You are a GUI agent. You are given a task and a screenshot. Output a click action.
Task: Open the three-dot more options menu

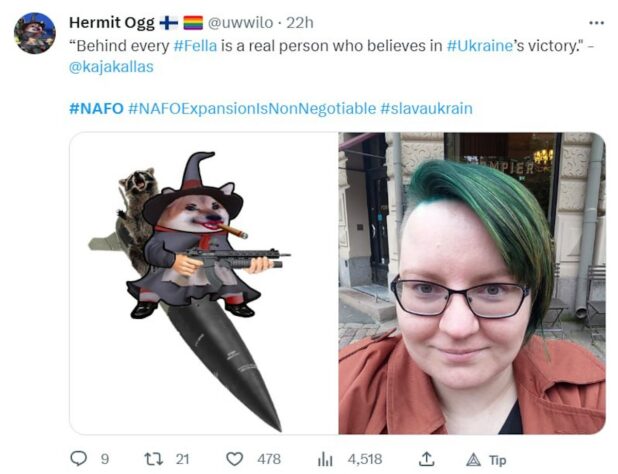pos(596,23)
